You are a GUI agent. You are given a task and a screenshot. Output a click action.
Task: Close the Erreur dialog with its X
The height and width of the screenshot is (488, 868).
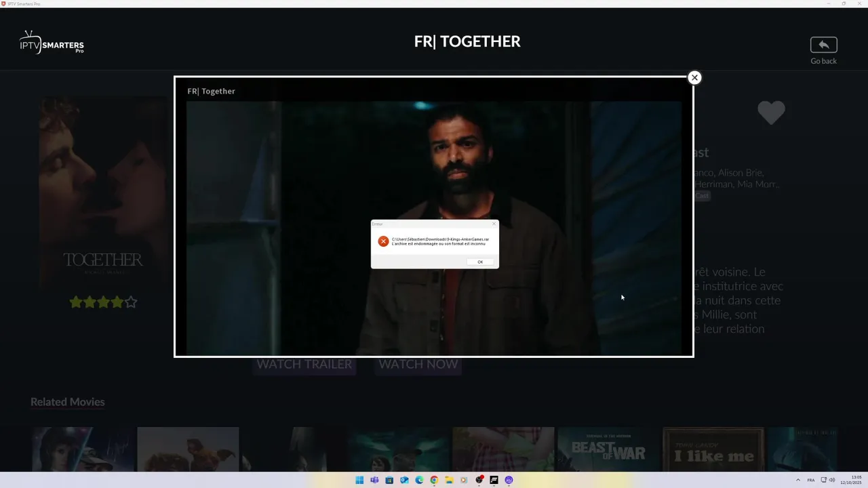[494, 224]
